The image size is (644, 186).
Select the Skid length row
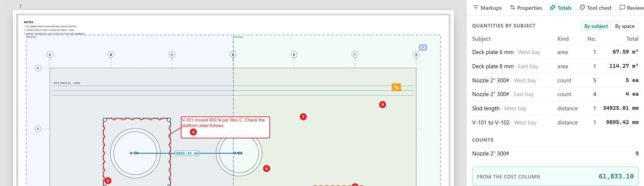coord(555,108)
